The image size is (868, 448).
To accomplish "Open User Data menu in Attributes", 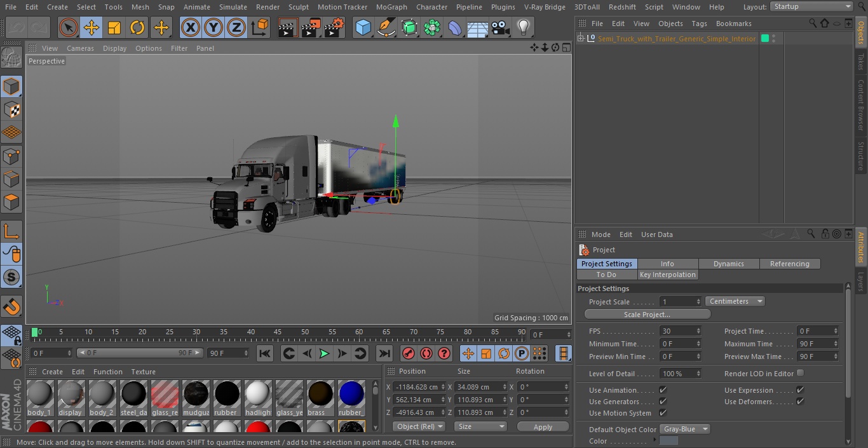I will [x=656, y=234].
